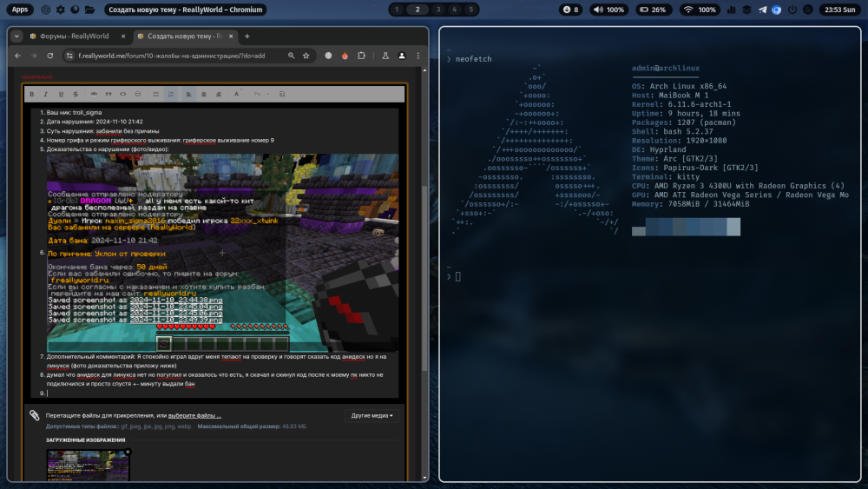Expand the tab search dropdown in Chromium

click(x=16, y=36)
